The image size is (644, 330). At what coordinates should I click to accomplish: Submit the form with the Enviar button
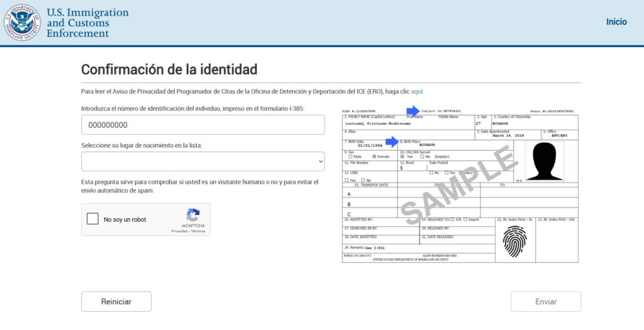(x=545, y=302)
